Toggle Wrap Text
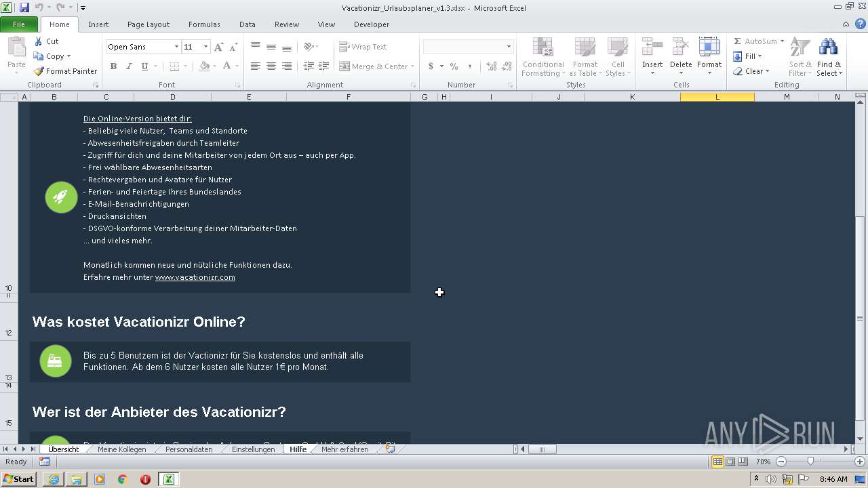 [363, 47]
